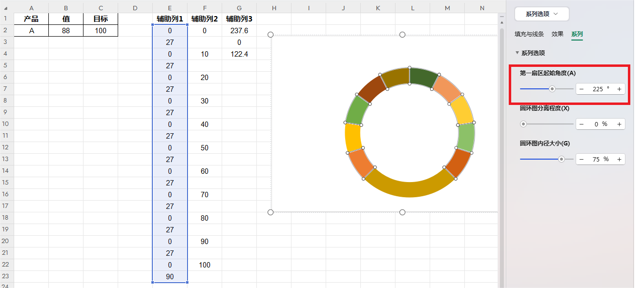Select the 辅助列2 cell showing 40
Screen dimensions: 644x288
pyautogui.click(x=205, y=124)
